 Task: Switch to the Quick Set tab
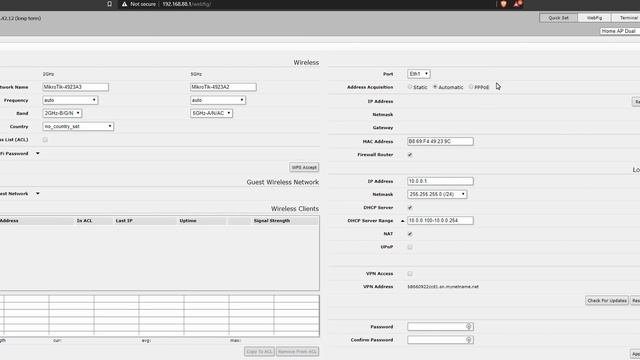[x=558, y=18]
